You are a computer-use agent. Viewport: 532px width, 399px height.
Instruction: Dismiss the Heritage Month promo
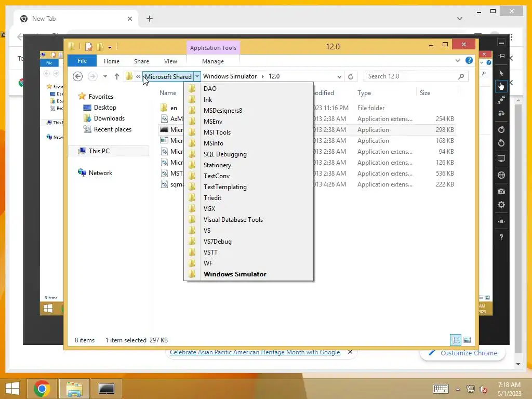pyautogui.click(x=350, y=352)
